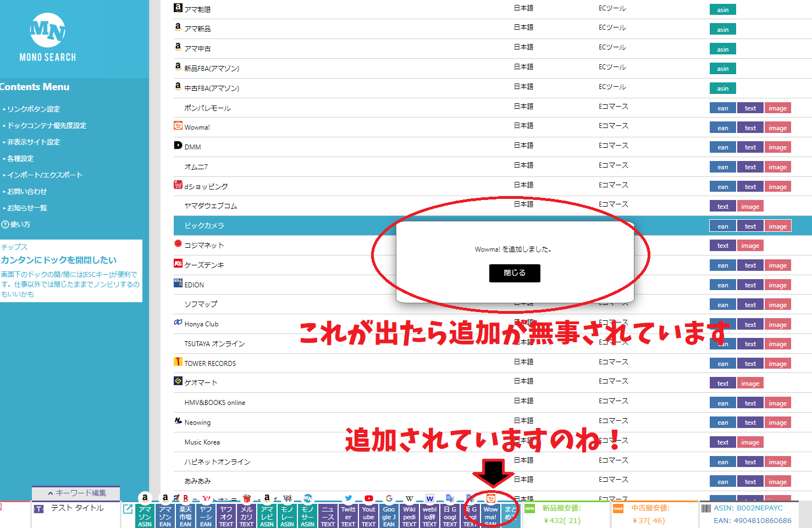Click the asin button for アマ新品
Viewport: 812px width, 528px height.
point(722,30)
